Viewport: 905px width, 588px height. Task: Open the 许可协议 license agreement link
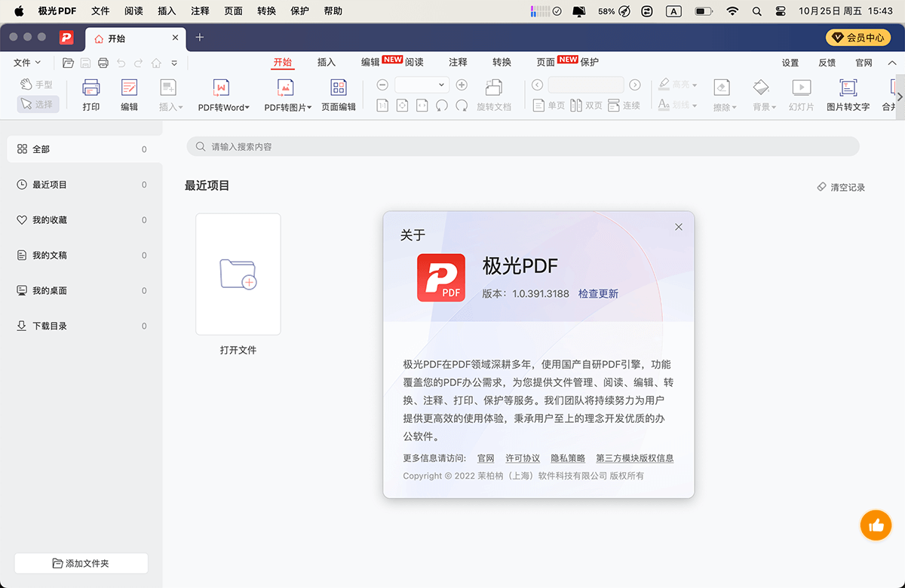tap(523, 458)
